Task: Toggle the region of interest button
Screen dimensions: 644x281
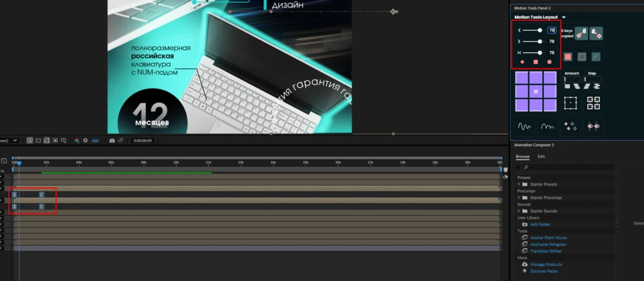Action: pos(55,141)
